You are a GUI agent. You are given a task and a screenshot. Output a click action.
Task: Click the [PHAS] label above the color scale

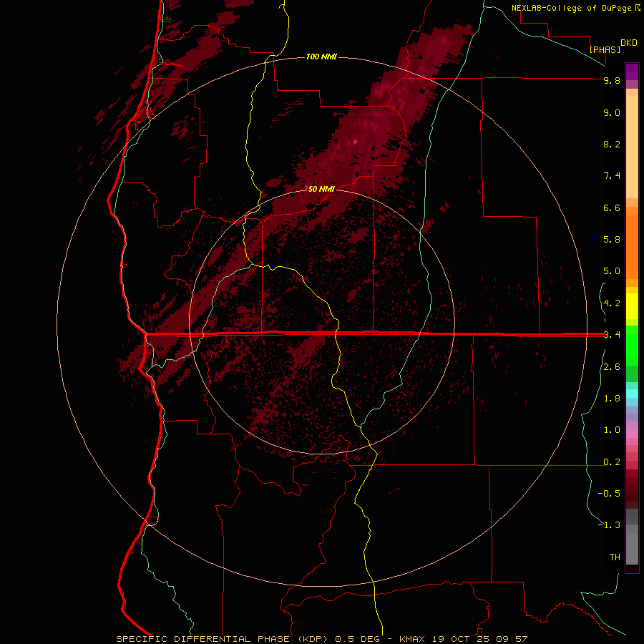pyautogui.click(x=605, y=49)
